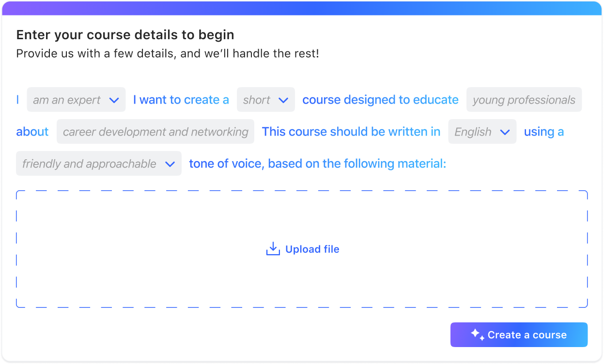The width and height of the screenshot is (604, 364).
Task: Click the chevron arrow next to 'English'
Action: pos(505,132)
